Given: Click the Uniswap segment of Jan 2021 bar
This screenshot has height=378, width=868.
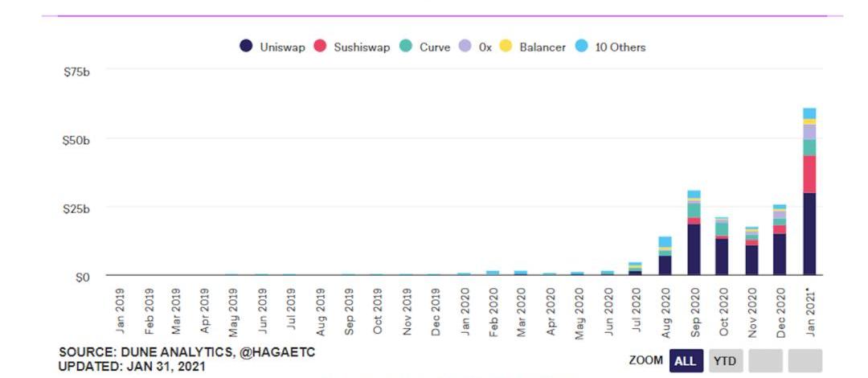Looking at the screenshot, I should point(809,233).
